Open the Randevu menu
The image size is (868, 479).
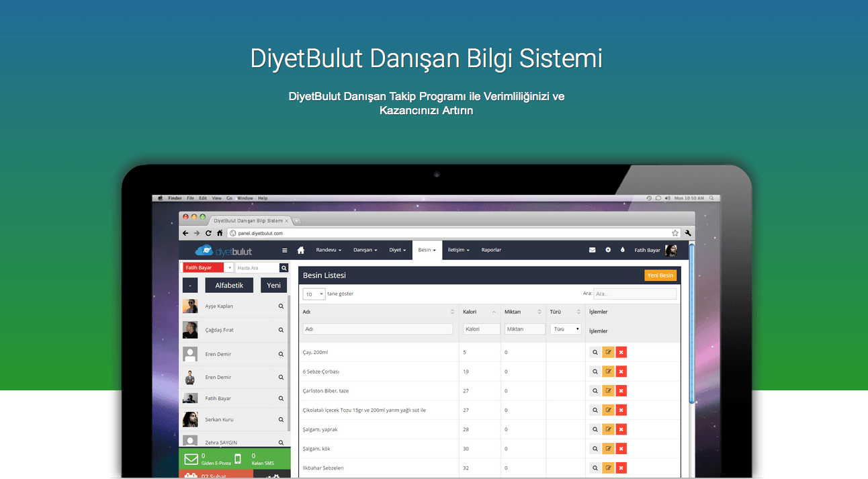[329, 249]
